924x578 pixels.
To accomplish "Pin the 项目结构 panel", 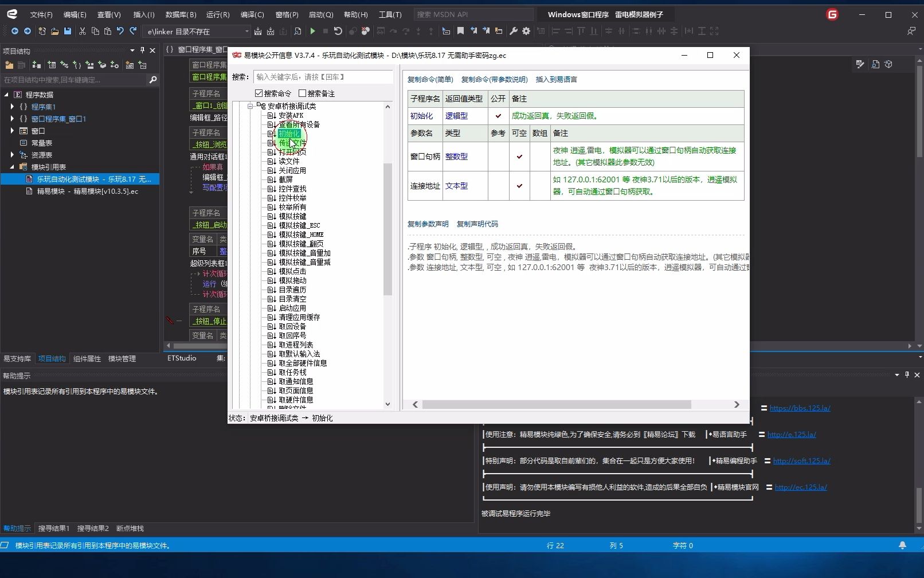I will (x=142, y=50).
